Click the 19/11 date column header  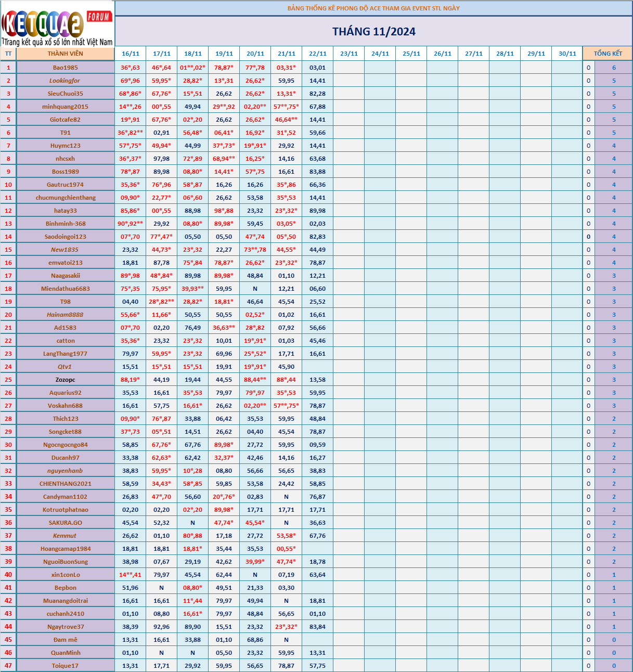pos(224,54)
